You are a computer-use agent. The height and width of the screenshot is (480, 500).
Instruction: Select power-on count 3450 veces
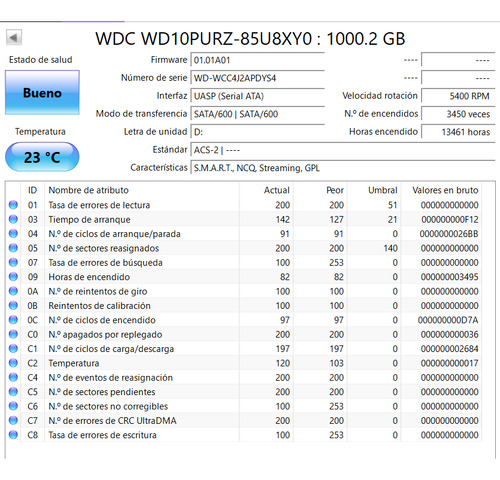pyautogui.click(x=458, y=114)
